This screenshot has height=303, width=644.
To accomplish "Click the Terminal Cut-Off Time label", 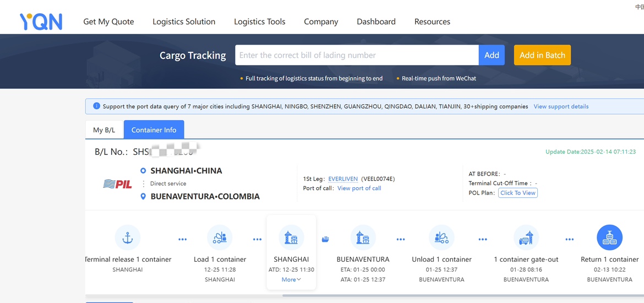I will coord(500,183).
